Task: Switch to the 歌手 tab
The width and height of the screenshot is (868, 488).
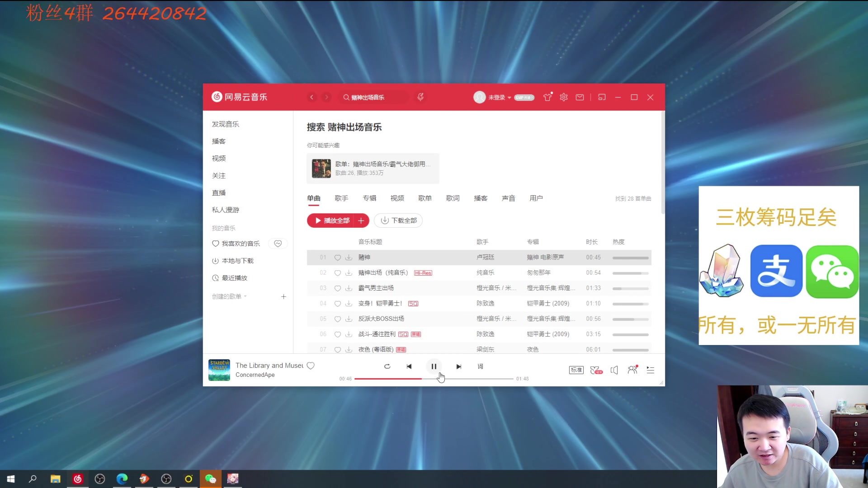Action: 341,198
